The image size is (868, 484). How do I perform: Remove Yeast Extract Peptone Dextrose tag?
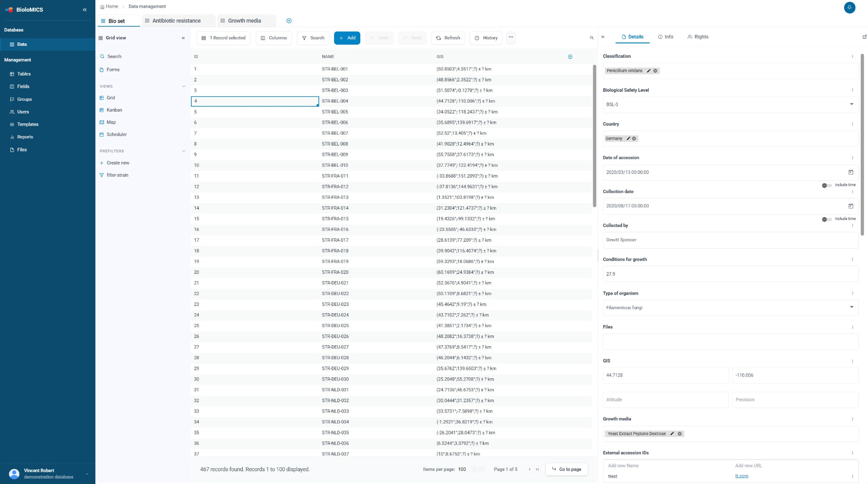point(679,434)
